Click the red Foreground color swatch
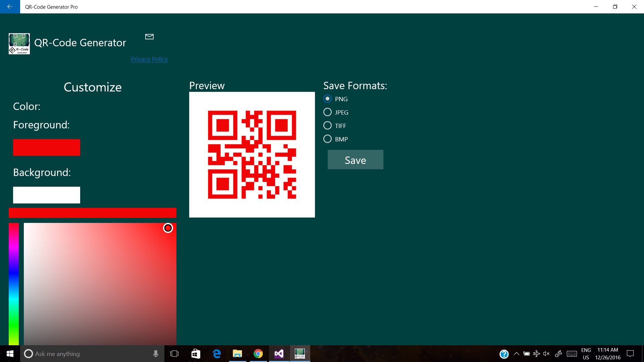Viewport: 644px width, 362px height. click(x=47, y=147)
